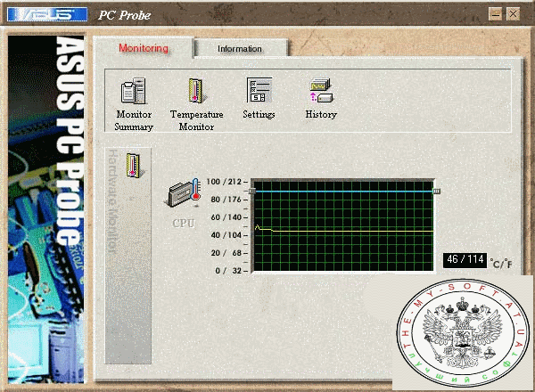Screen dimensions: 535x392
Task: Switch to the Information tab
Action: tap(240, 48)
